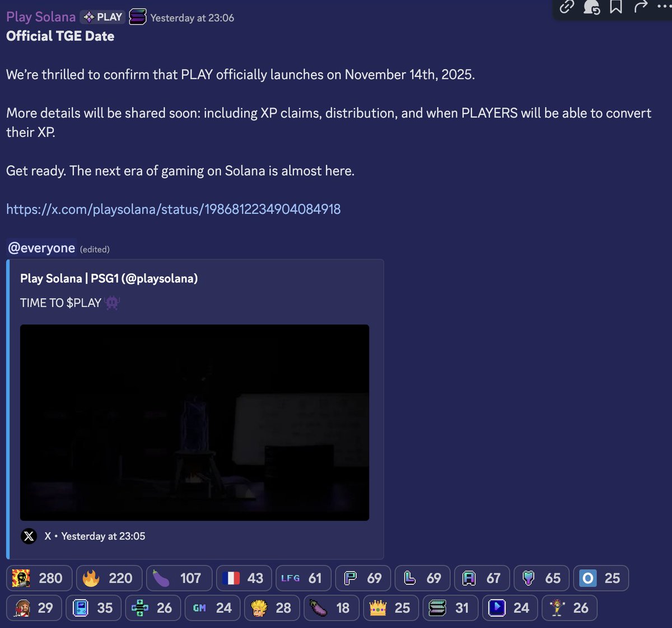The image size is (672, 628).
Task: Click the TIME TO $PLAY embed text
Action: (x=60, y=303)
